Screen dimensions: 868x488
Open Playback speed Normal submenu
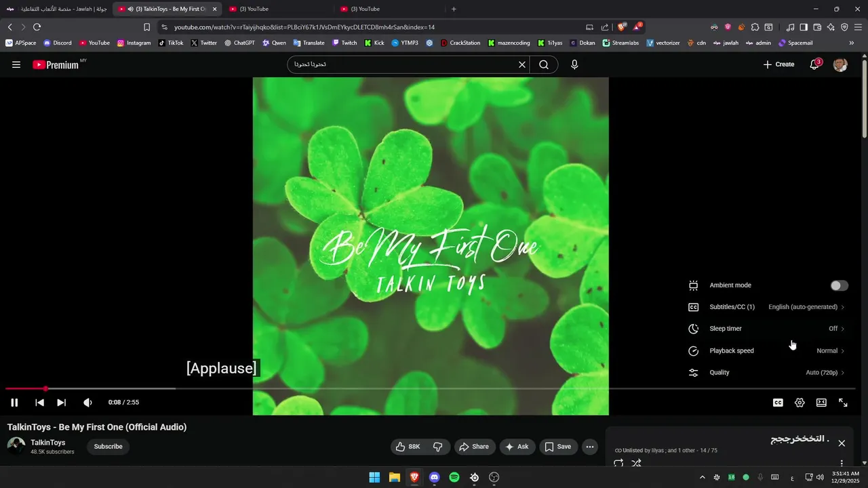[768, 350]
